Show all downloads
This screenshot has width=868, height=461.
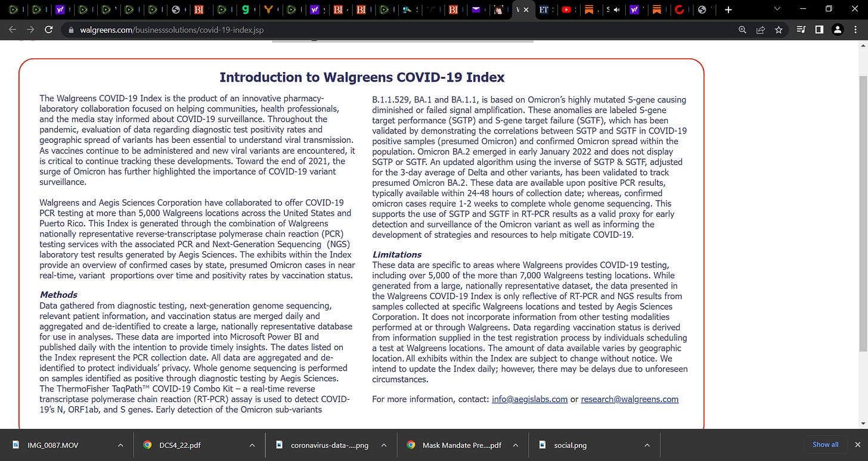pos(825,444)
